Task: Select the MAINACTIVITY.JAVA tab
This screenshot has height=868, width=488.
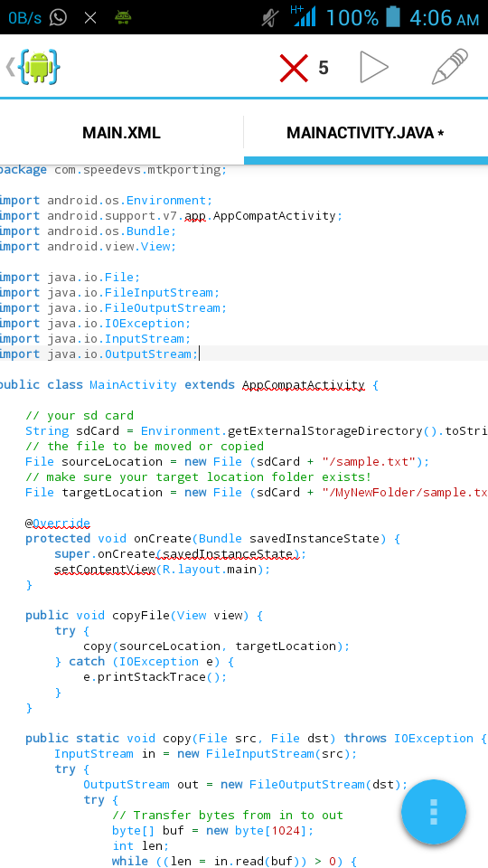Action: (x=366, y=133)
